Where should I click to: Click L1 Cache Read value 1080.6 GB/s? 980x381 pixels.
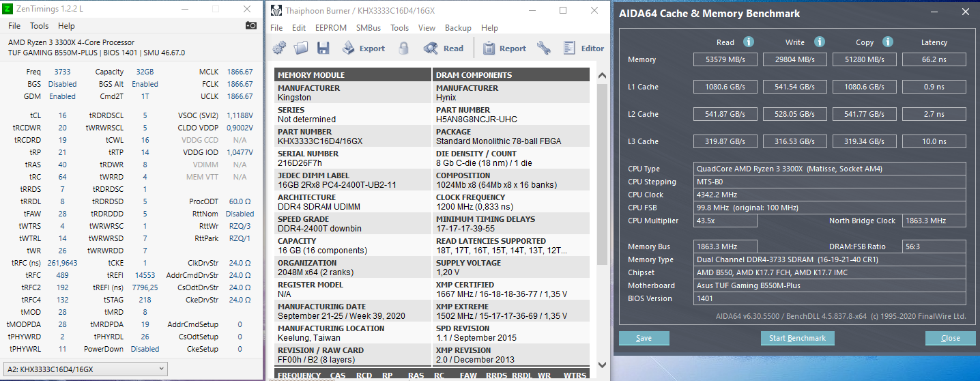[x=725, y=87]
